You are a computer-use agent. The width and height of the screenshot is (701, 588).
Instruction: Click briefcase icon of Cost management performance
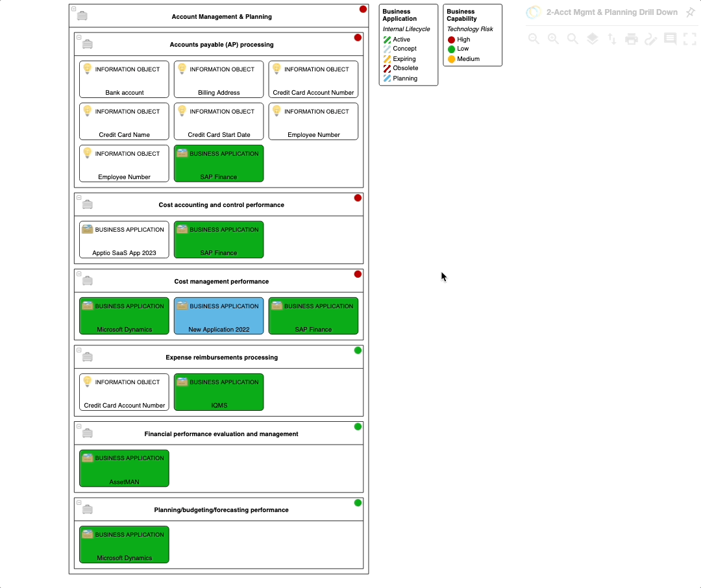tap(88, 281)
